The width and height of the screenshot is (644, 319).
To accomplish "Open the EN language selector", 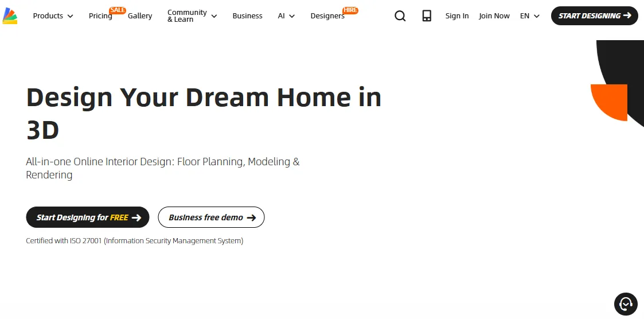I will pos(529,16).
